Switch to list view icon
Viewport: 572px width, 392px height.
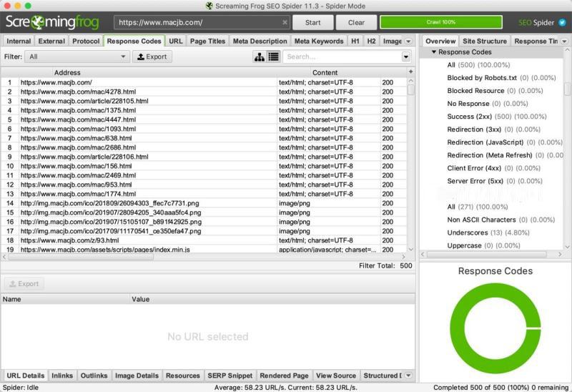tap(273, 57)
